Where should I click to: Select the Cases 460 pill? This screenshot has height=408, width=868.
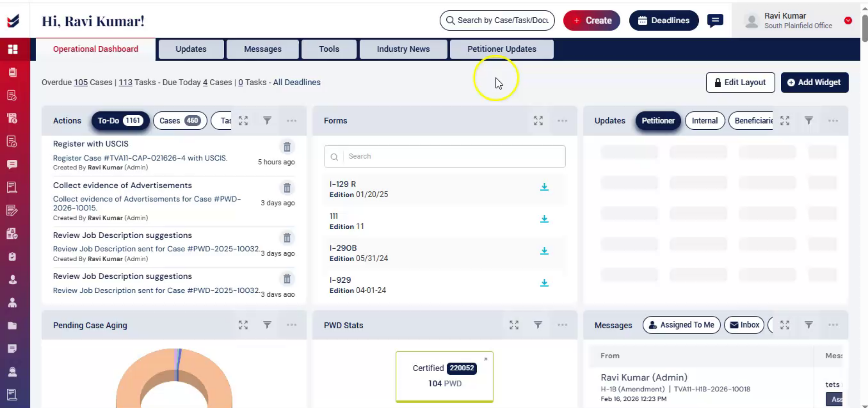pyautogui.click(x=180, y=121)
